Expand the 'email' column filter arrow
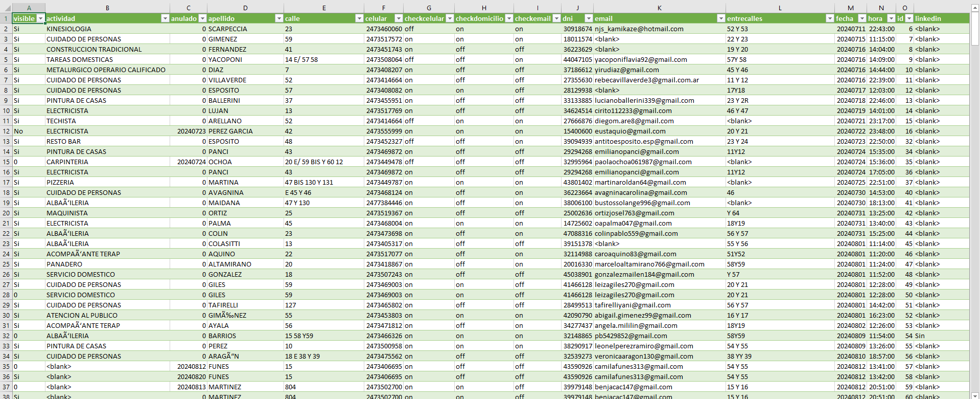Viewport: 980px width, 399px height. 721,18
